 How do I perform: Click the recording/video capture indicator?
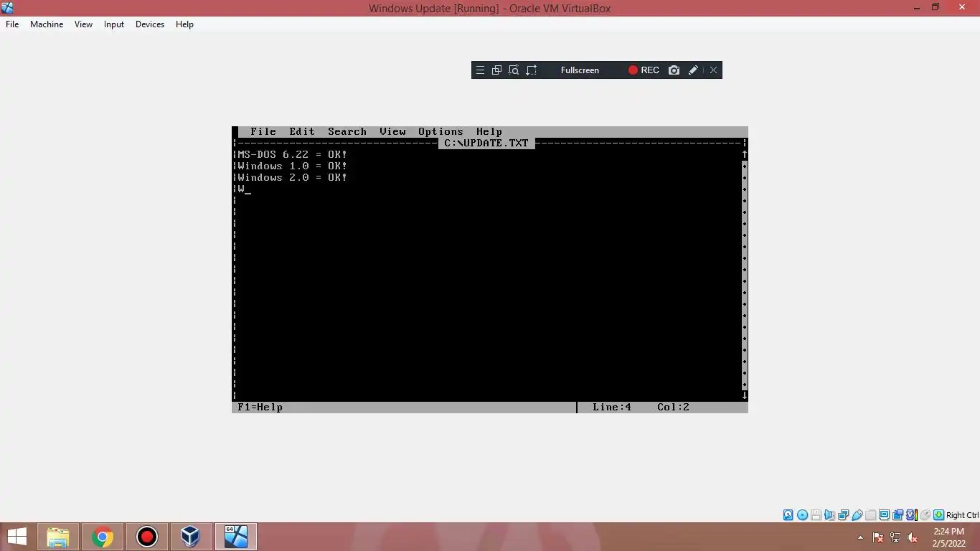click(x=897, y=515)
